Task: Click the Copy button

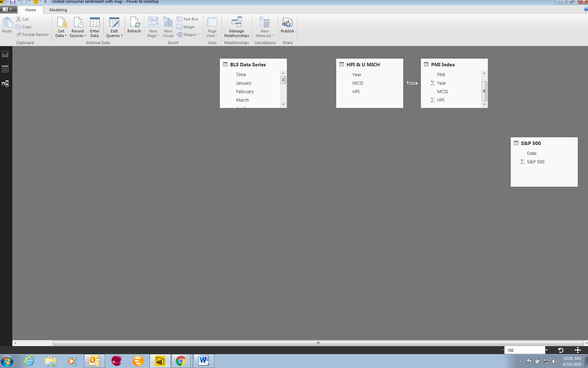Action: [x=24, y=27]
